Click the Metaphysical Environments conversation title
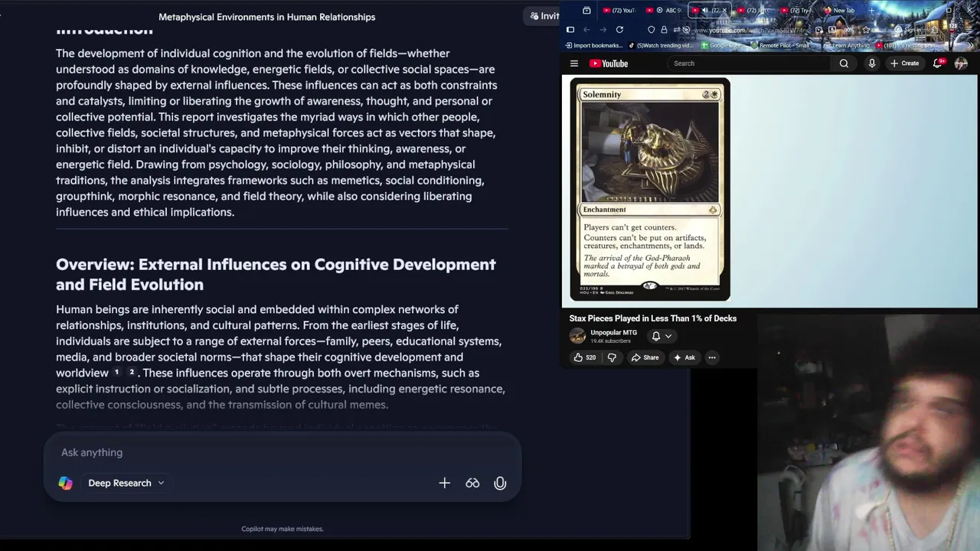This screenshot has width=980, height=551. tap(266, 17)
